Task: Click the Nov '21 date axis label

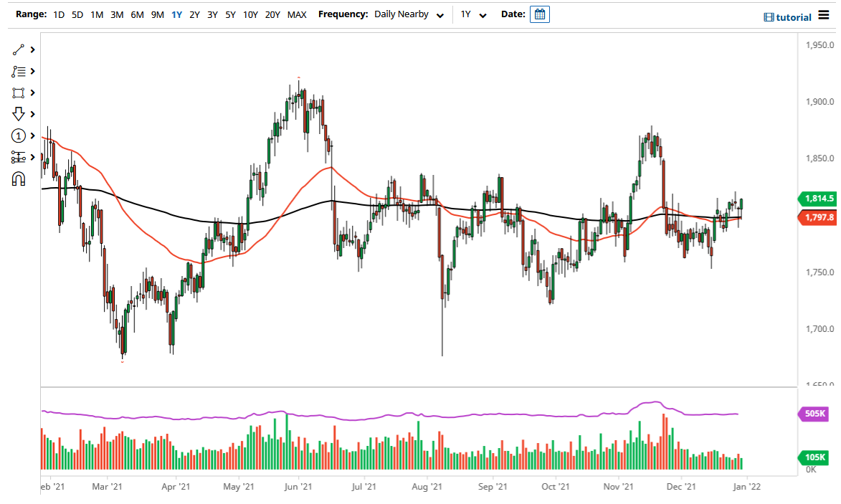Action: point(619,487)
